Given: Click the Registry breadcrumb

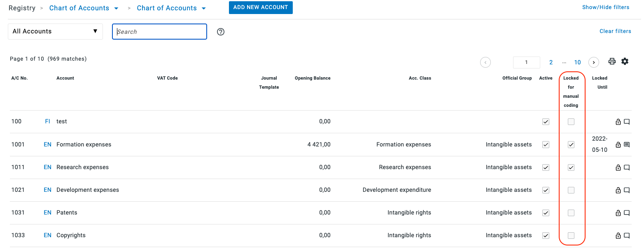Looking at the screenshot, I should 22,8.
